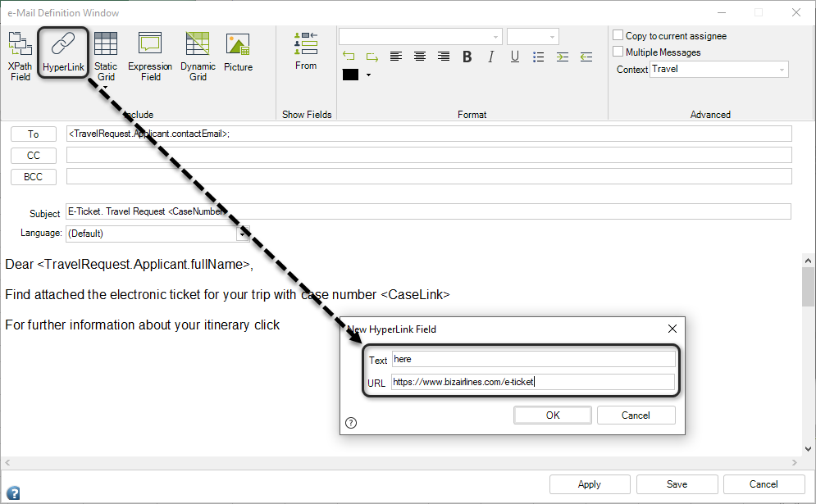Click the Dear <TravelRequest.Applicant.fullName> line
Viewport: 816px width, 504px height.
129,264
